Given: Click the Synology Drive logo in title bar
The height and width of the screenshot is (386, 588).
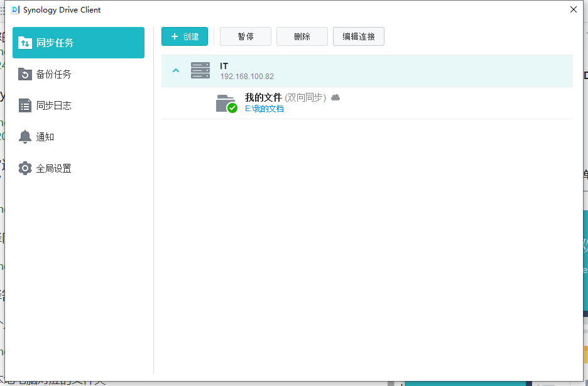Looking at the screenshot, I should (15, 10).
